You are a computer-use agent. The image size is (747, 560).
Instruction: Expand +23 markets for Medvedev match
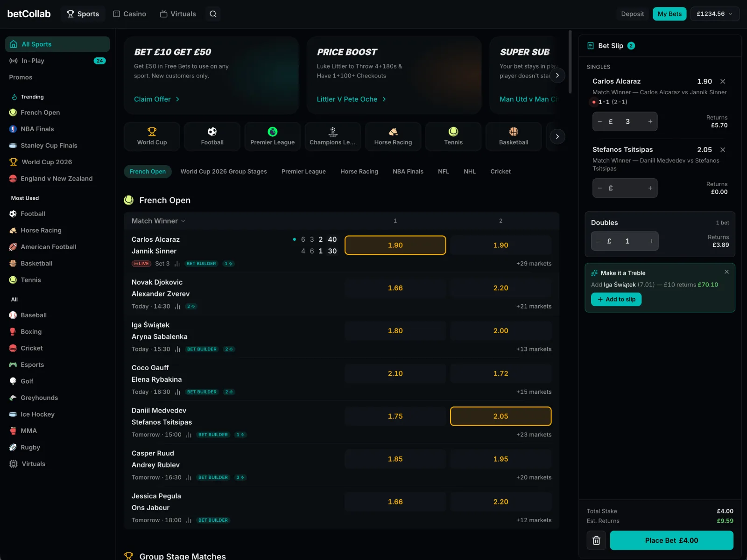(x=534, y=434)
